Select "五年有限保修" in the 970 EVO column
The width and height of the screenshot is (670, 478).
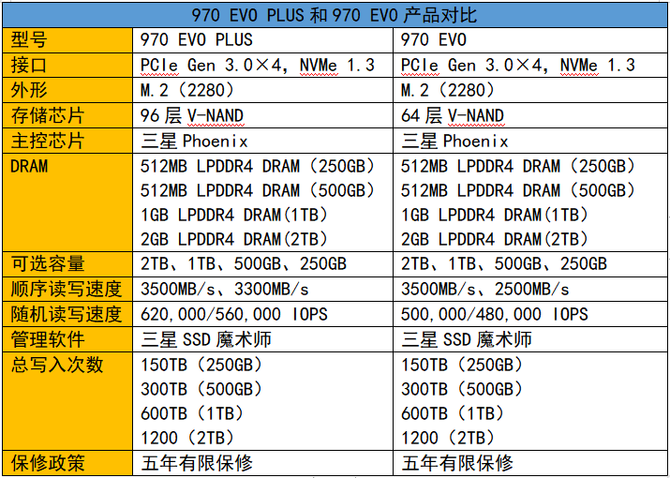pos(457,463)
